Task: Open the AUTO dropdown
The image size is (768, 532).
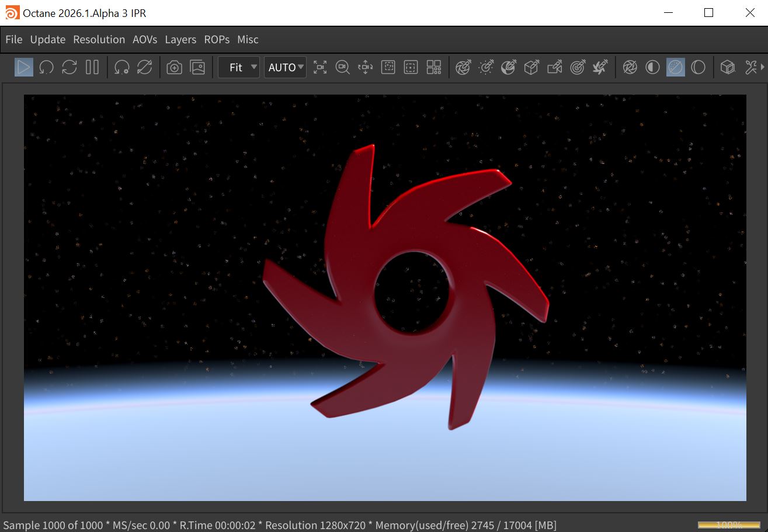Action: coord(285,68)
